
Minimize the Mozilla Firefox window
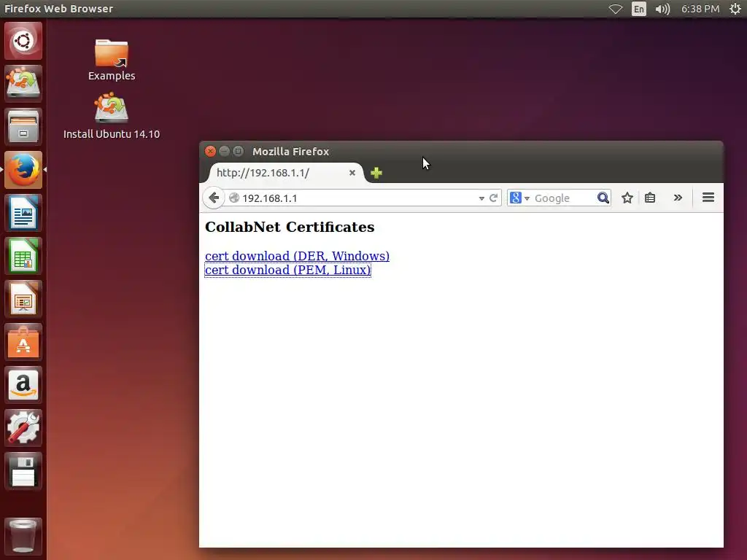click(x=224, y=152)
